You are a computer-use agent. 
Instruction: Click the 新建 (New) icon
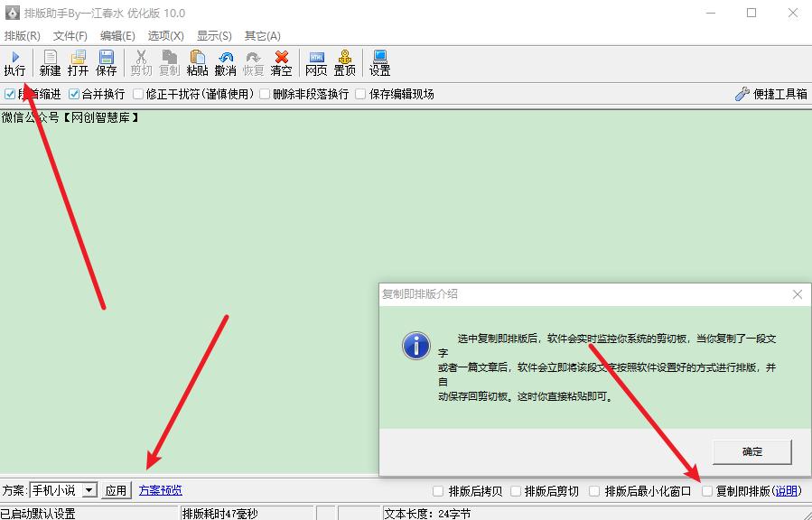[x=50, y=61]
